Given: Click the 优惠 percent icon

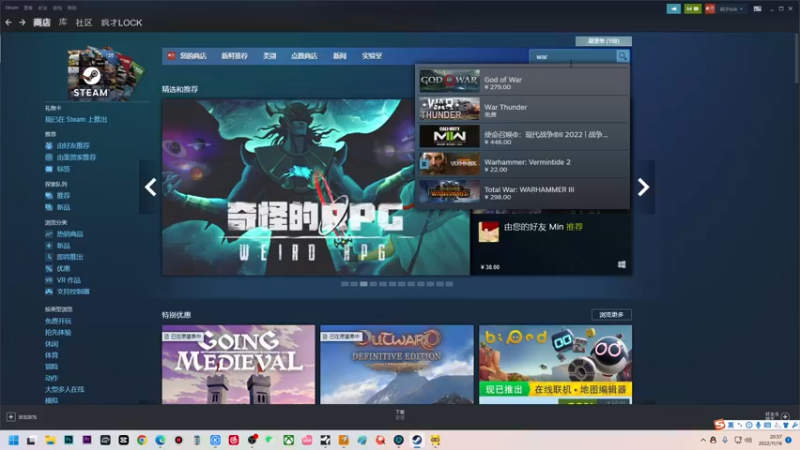Looking at the screenshot, I should tap(49, 268).
